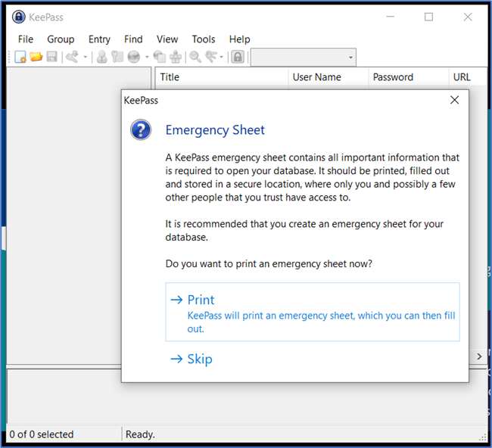Expand the Show Entries dropdown arrow
This screenshot has width=492, height=448.
tap(221, 57)
